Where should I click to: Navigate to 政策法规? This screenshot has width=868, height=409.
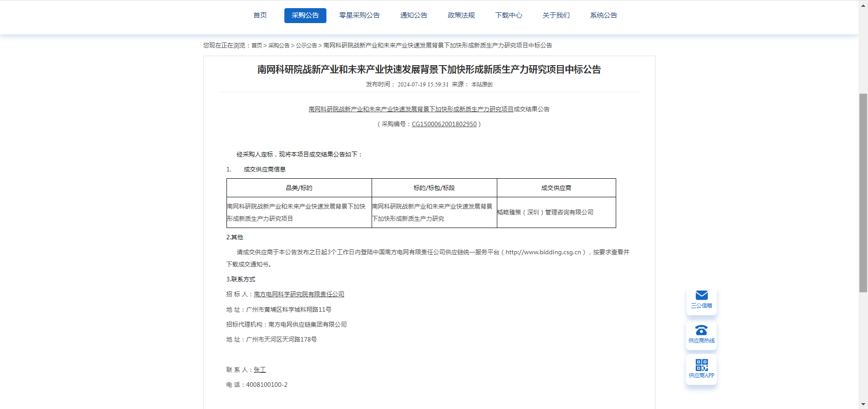click(461, 15)
